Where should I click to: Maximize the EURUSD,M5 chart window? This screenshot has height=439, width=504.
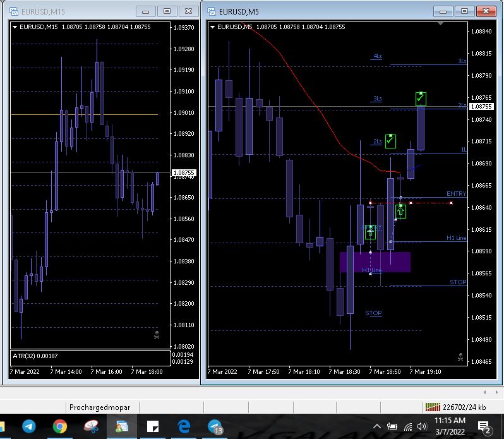(x=464, y=11)
